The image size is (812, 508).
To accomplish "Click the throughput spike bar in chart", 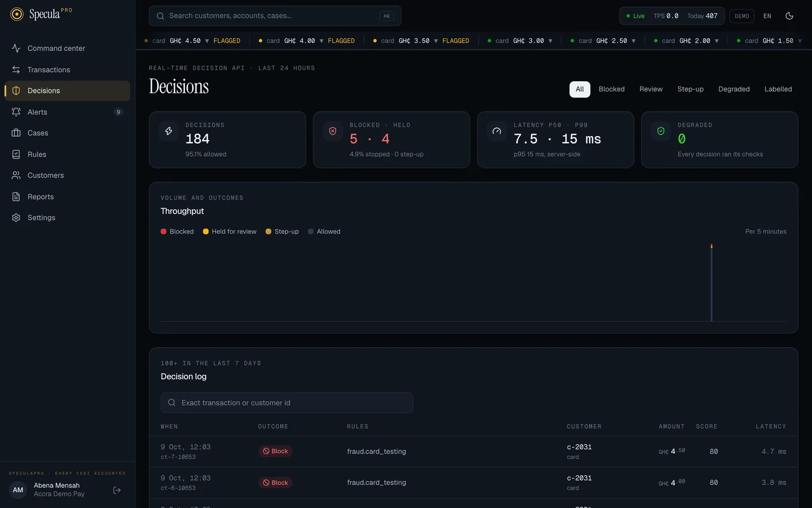I will click(712, 282).
